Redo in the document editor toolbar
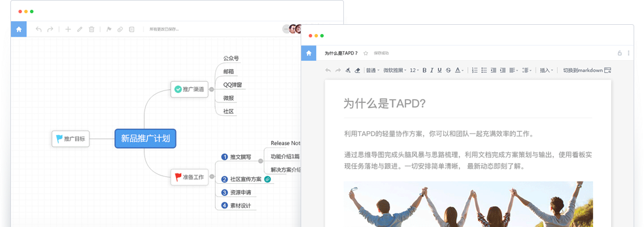The width and height of the screenshot is (644, 227). tap(338, 70)
